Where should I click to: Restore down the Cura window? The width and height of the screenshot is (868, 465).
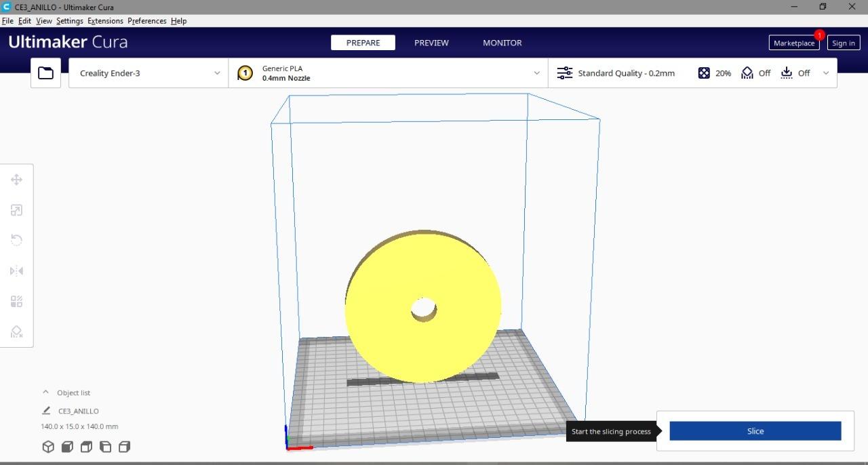(823, 7)
